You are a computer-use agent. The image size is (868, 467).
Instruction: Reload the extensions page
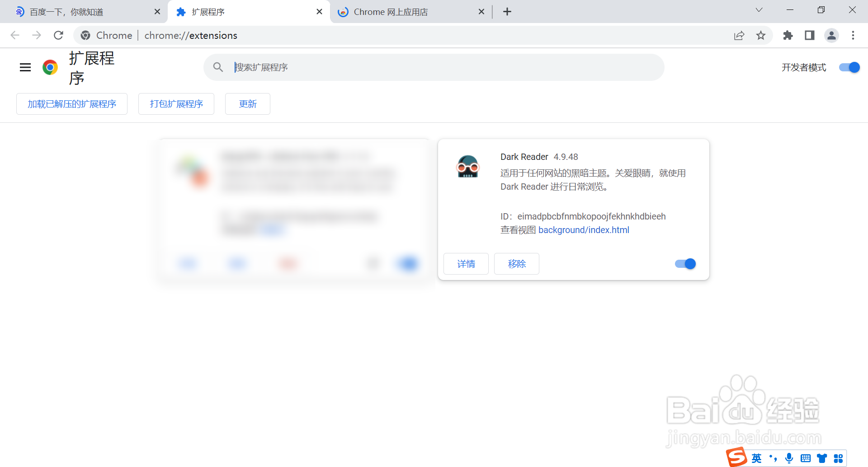(58, 35)
